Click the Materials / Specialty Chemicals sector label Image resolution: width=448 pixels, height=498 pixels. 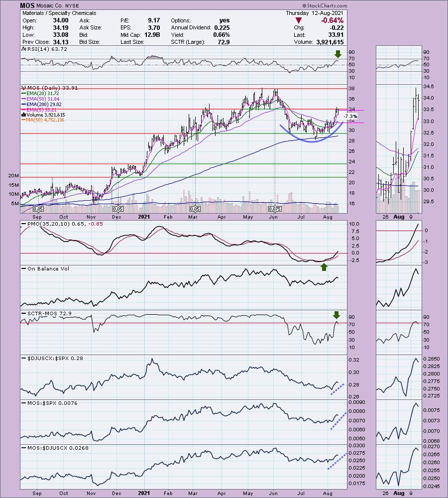pyautogui.click(x=59, y=13)
